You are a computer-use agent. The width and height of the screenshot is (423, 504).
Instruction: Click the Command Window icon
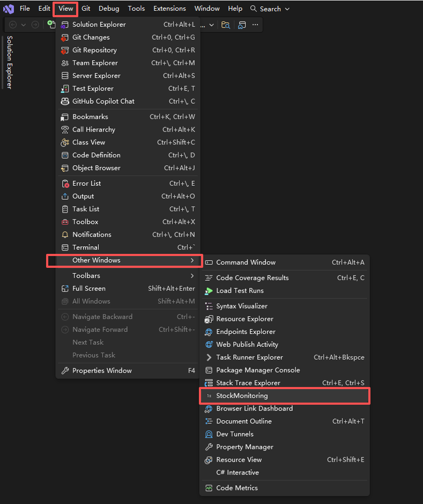[x=209, y=262]
